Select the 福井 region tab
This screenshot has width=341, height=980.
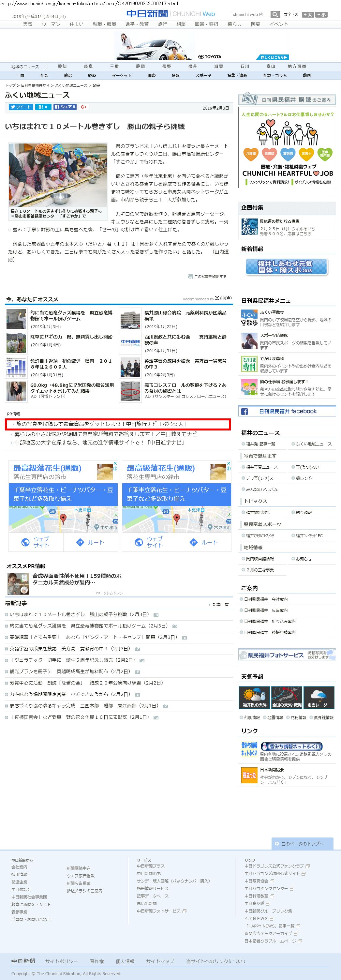tap(192, 66)
